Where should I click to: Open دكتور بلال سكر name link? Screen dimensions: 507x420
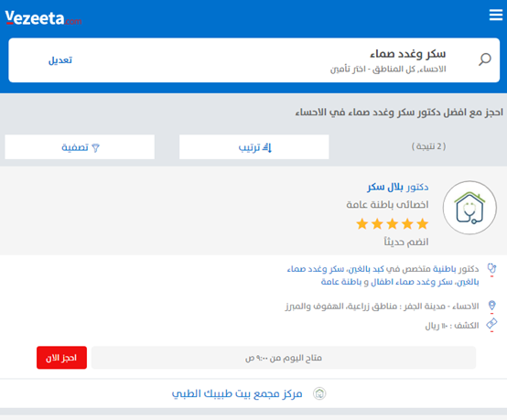(x=398, y=187)
